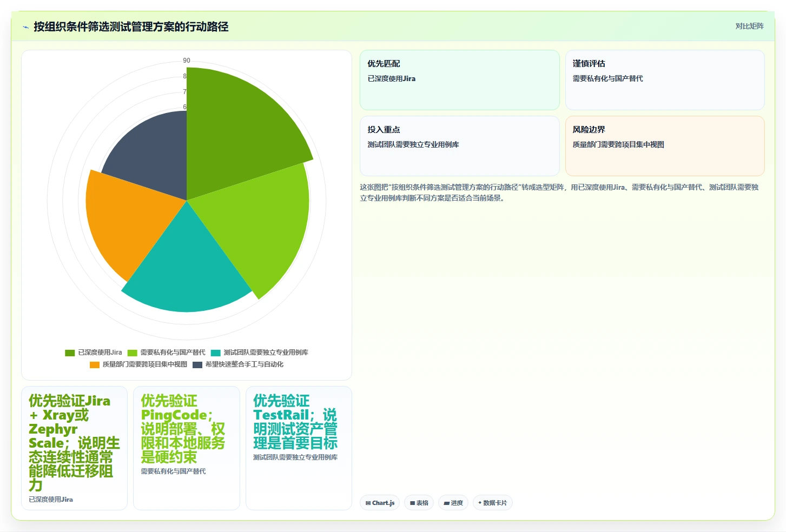Click the dark slate pie slice
786x532 pixels.
click(154, 157)
